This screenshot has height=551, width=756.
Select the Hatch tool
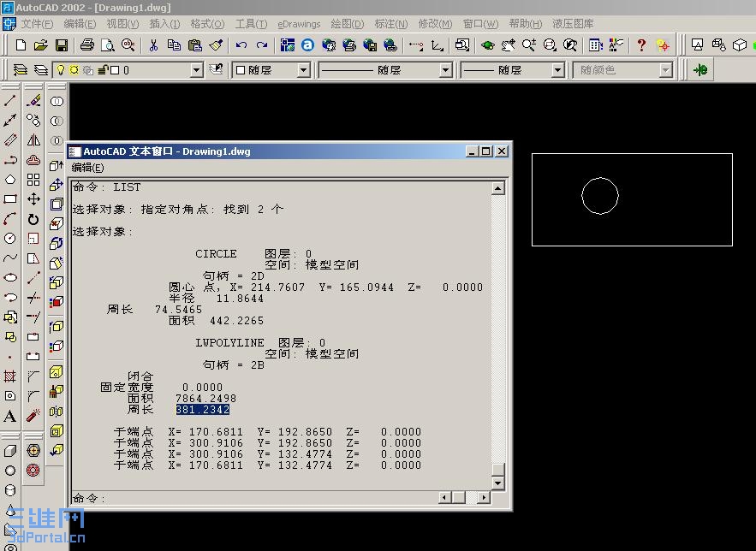click(x=10, y=376)
